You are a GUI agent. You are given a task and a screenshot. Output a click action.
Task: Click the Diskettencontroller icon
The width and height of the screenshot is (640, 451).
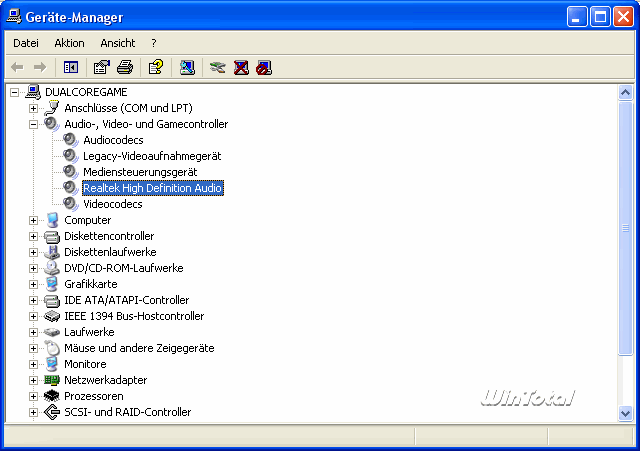coord(52,236)
